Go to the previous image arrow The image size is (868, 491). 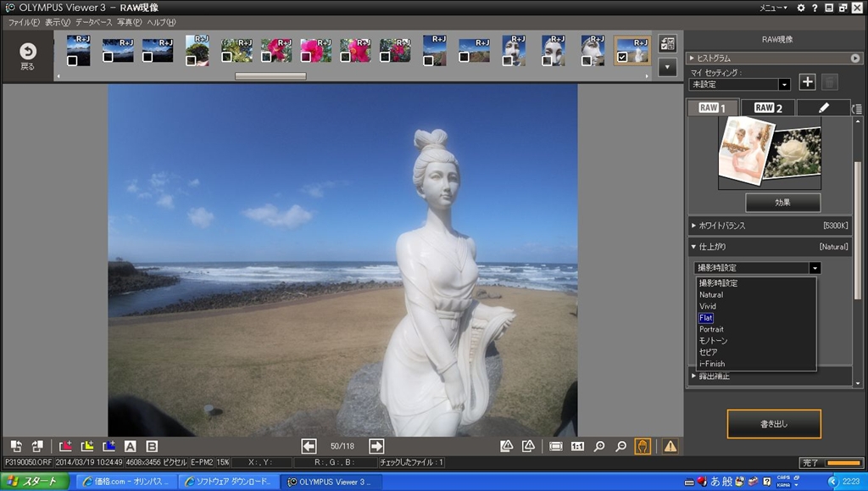[x=309, y=446]
